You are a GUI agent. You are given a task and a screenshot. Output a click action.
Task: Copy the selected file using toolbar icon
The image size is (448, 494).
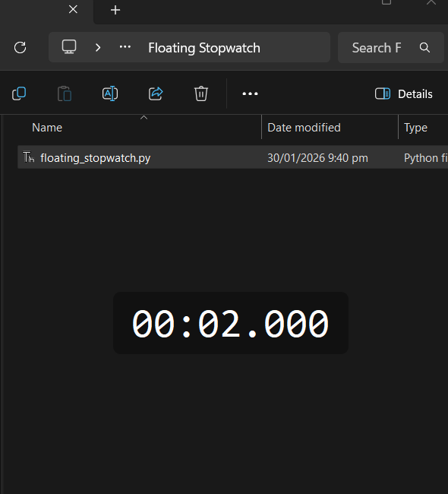pyautogui.click(x=19, y=94)
